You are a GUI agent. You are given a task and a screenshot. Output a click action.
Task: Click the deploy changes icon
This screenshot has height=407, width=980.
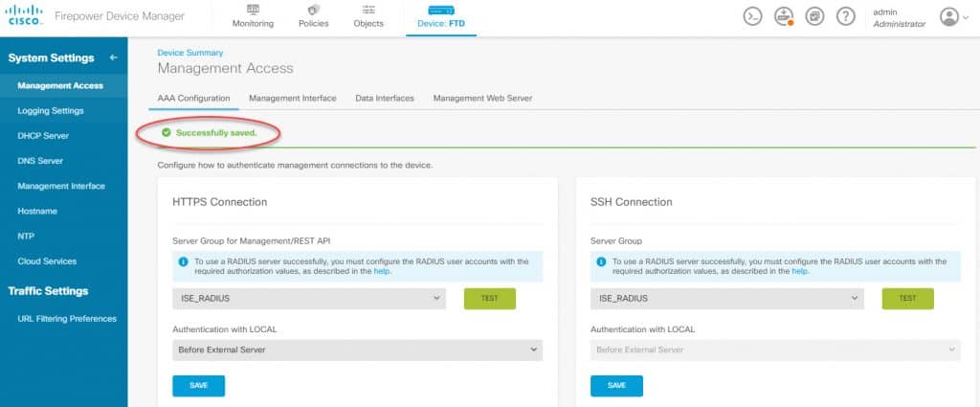click(783, 16)
